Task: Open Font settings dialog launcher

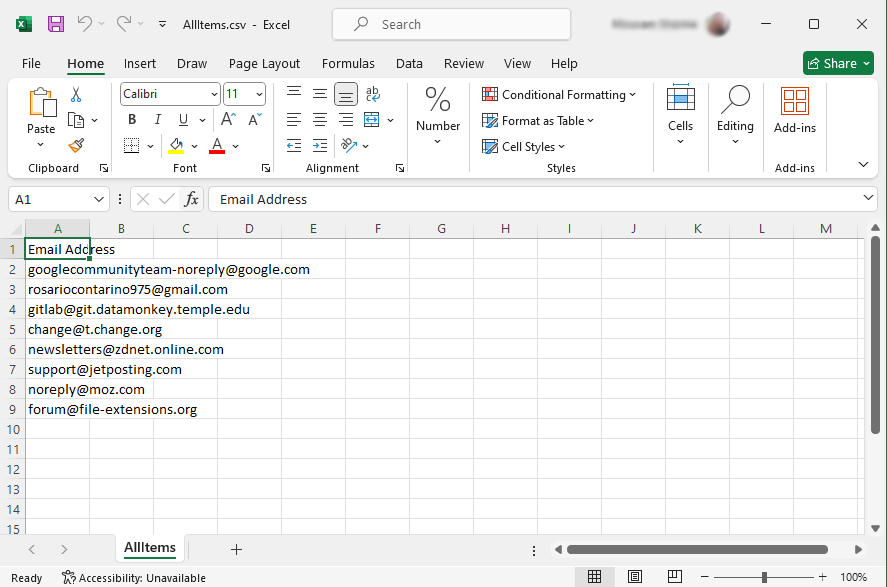Action: click(x=266, y=168)
